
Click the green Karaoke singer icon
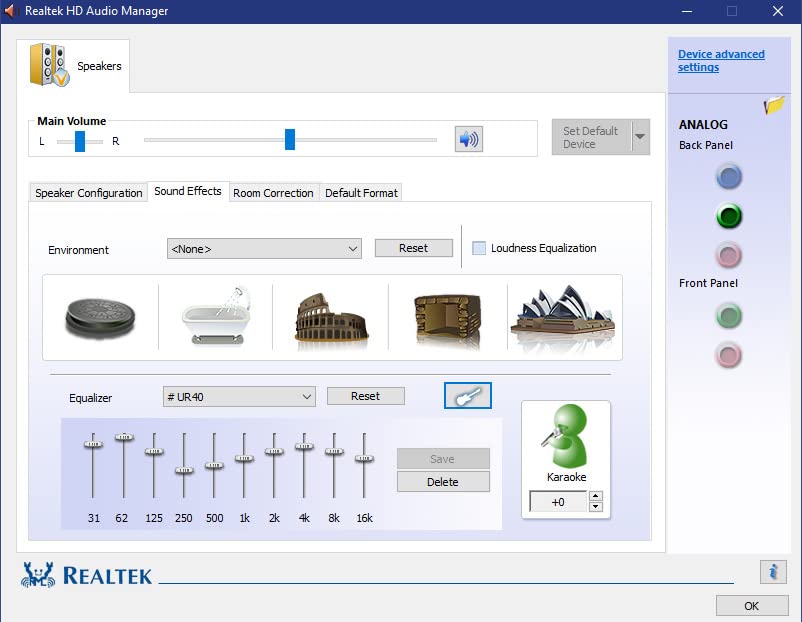[x=566, y=436]
